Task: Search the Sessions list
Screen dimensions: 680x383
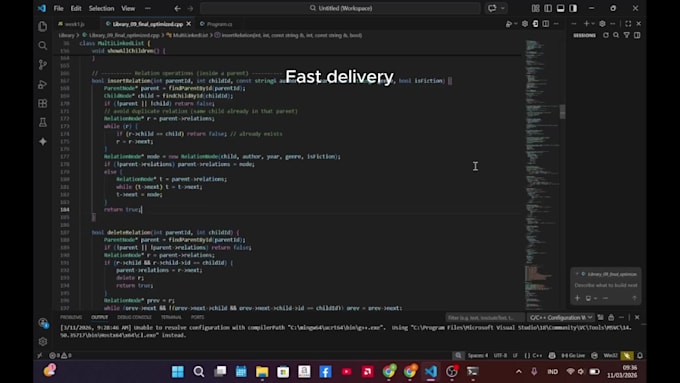Action: [616, 35]
